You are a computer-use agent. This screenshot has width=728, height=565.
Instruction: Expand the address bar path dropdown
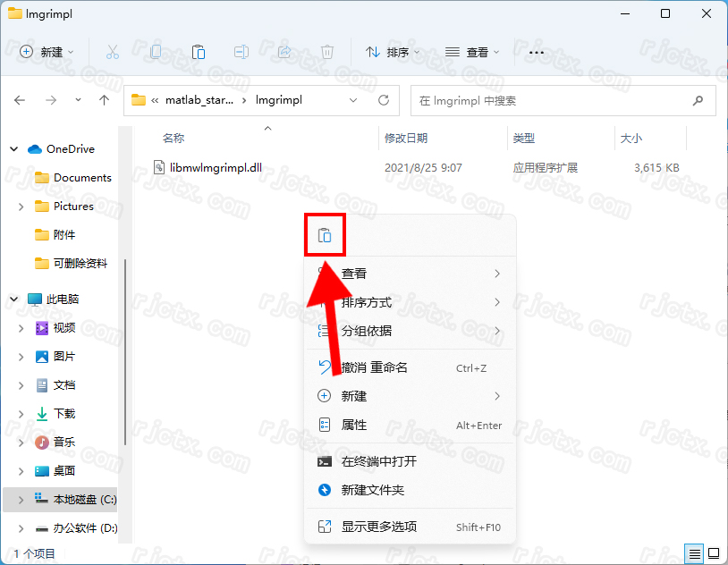(x=355, y=100)
